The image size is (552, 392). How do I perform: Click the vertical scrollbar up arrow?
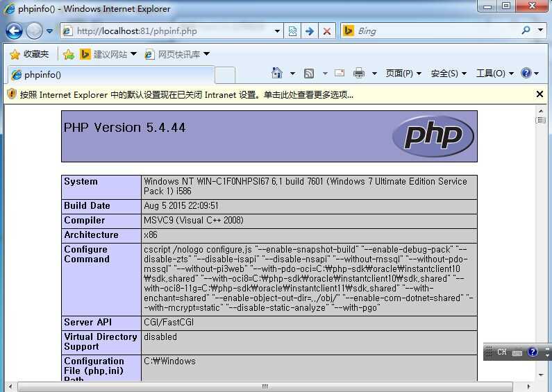(x=541, y=111)
